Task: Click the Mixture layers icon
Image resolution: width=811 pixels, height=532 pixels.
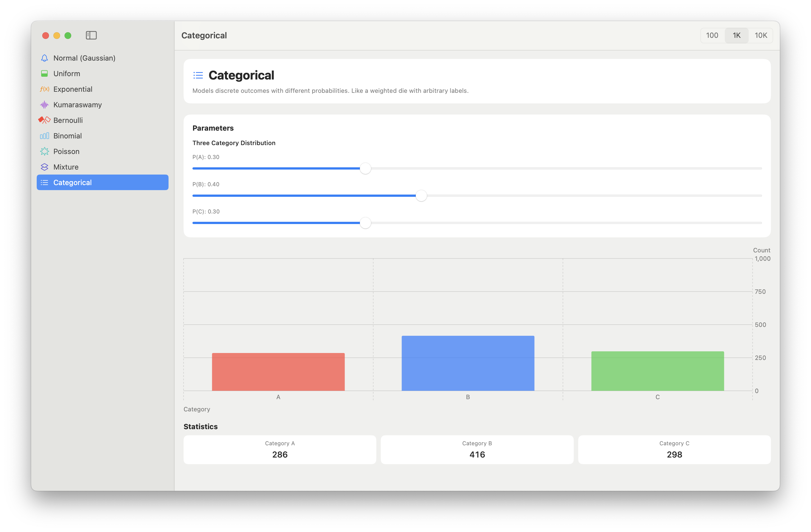Action: click(44, 167)
